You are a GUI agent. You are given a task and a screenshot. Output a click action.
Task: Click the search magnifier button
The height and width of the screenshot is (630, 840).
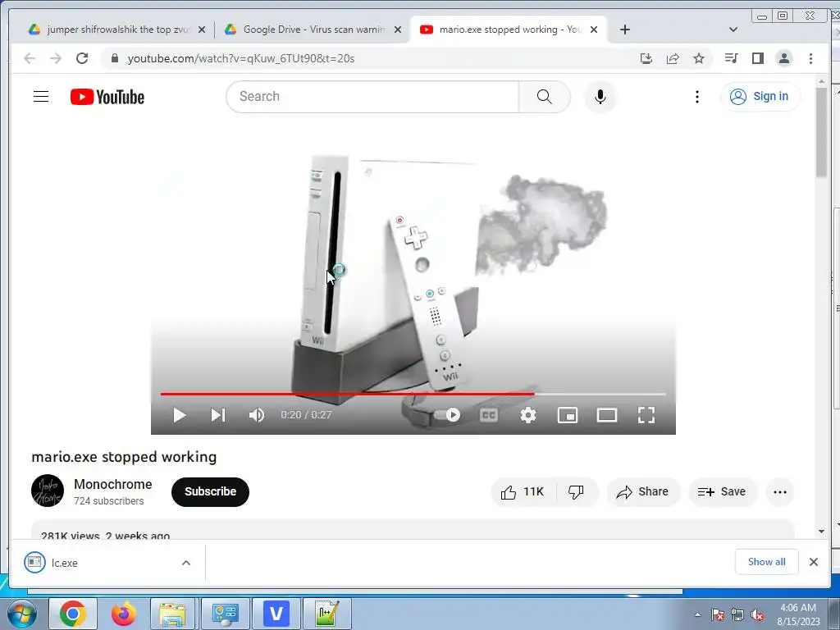(x=545, y=97)
